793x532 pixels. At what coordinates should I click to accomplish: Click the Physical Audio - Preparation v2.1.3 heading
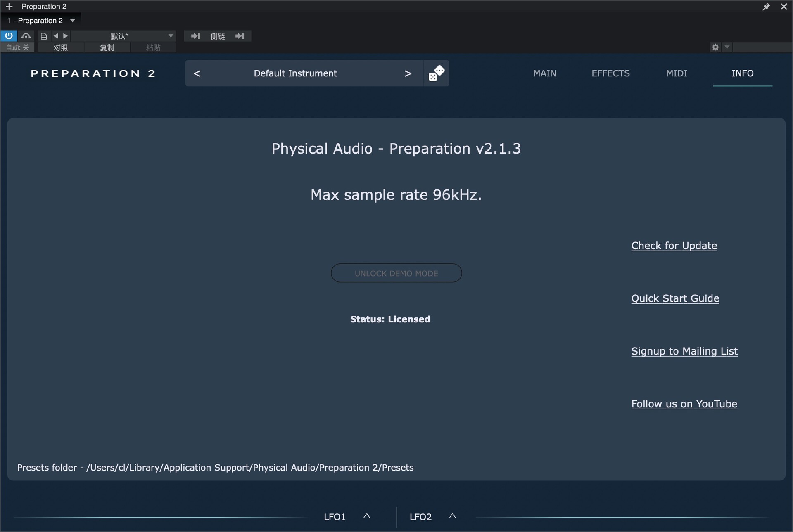(396, 149)
